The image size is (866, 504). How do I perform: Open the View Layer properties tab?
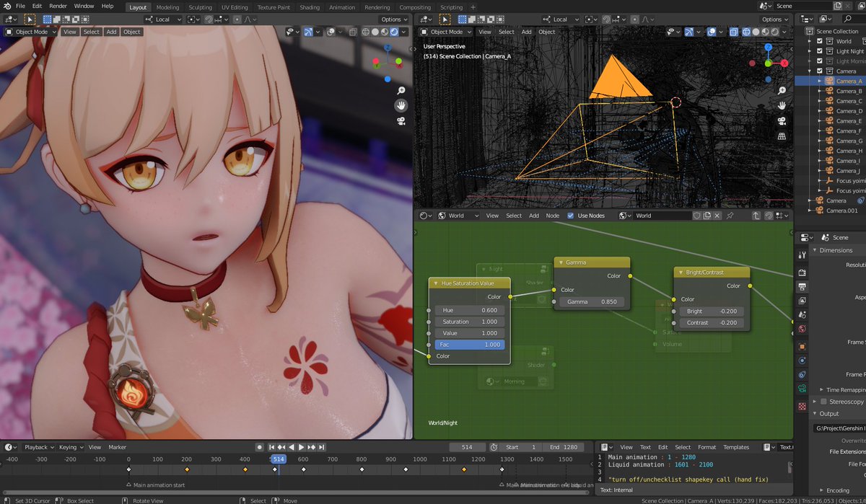click(802, 301)
